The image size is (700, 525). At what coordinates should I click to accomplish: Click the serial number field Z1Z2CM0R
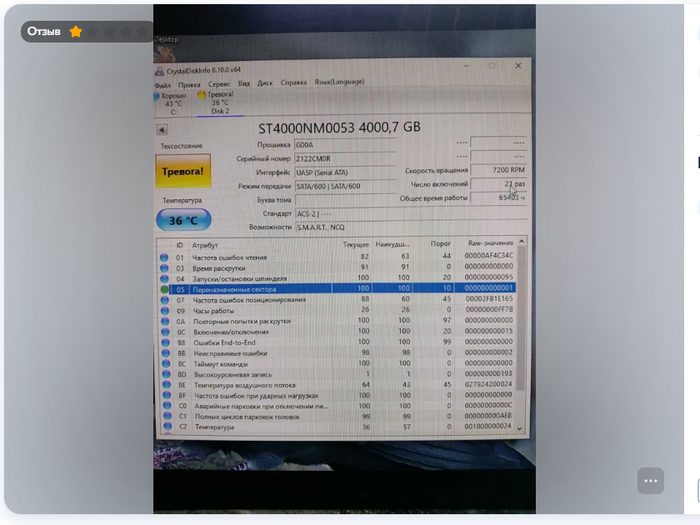point(345,158)
